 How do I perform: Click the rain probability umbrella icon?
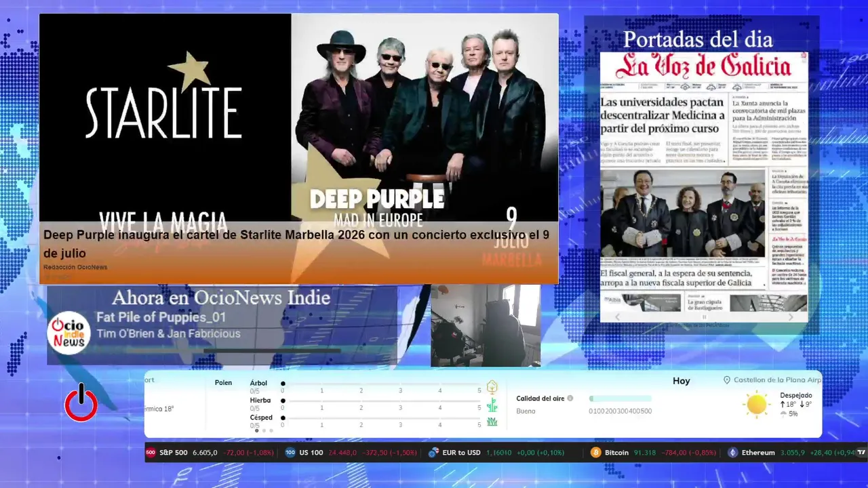pyautogui.click(x=784, y=413)
